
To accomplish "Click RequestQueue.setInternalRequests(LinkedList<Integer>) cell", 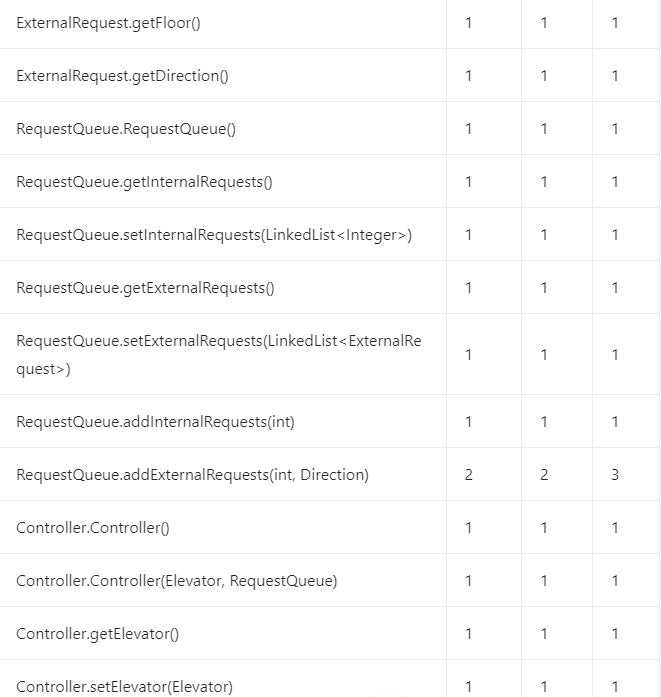I will tap(214, 234).
